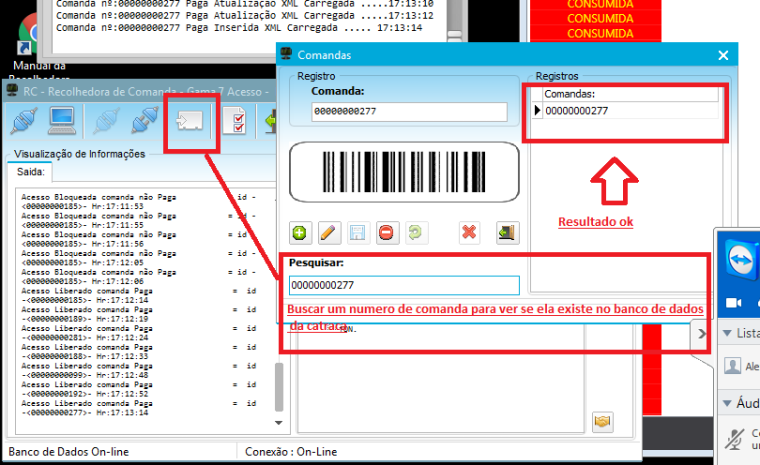This screenshot has height=465, width=760.
Task: Collapse the Áudio section triangle
Action: (x=727, y=403)
